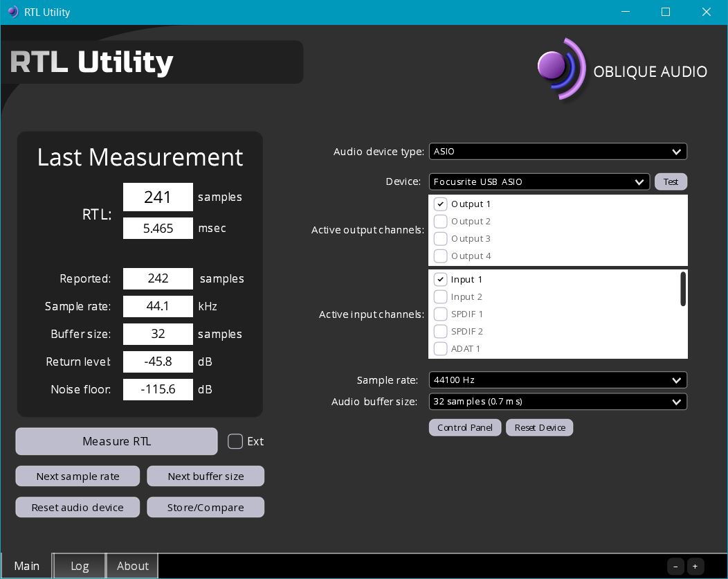Check the SPDIF 1 input channel
The image size is (728, 579).
tap(440, 314)
